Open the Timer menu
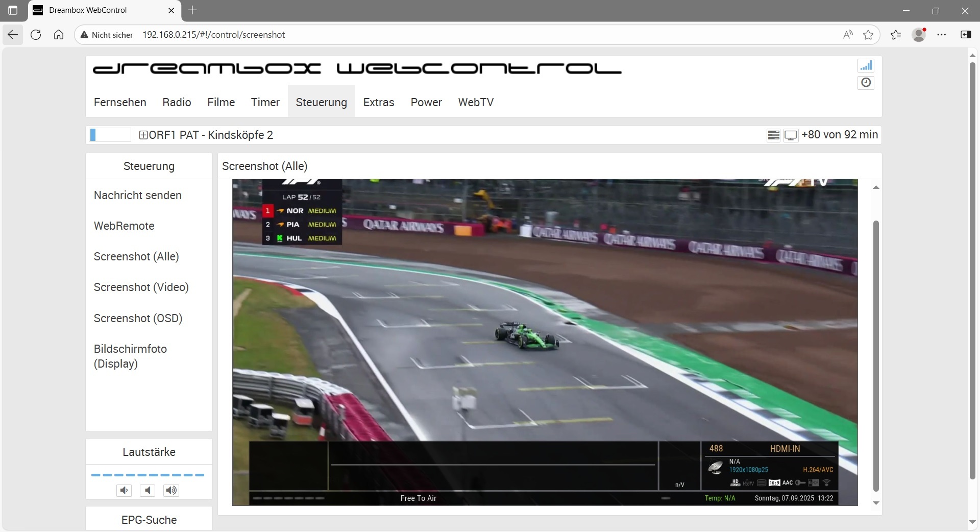This screenshot has width=980, height=532. click(x=265, y=102)
